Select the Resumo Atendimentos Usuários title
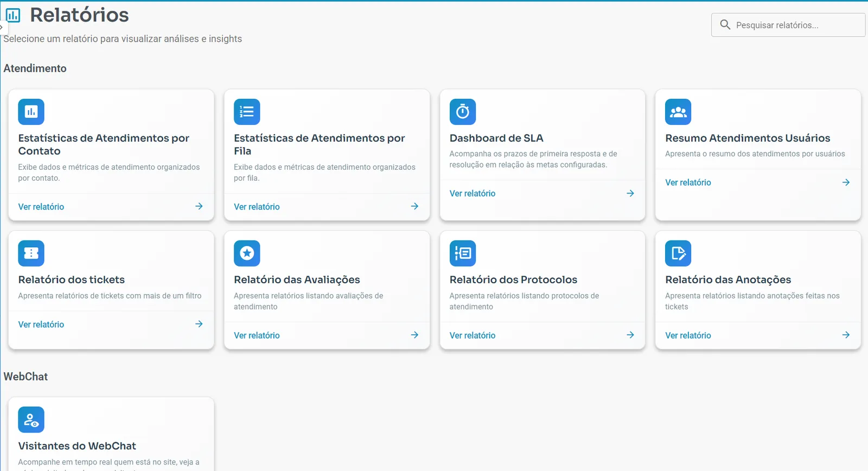 (748, 138)
